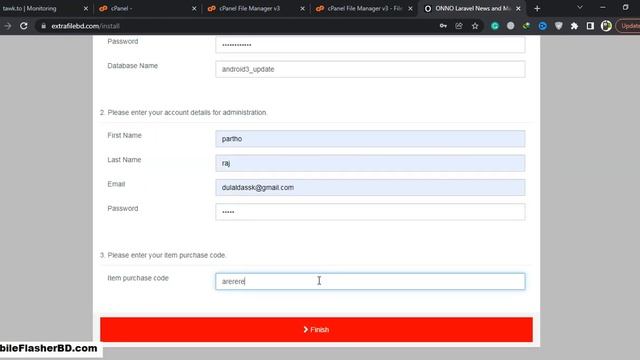Screen dimensions: 640x360
Task: Edit the First Name field containing partho
Action: (370, 139)
